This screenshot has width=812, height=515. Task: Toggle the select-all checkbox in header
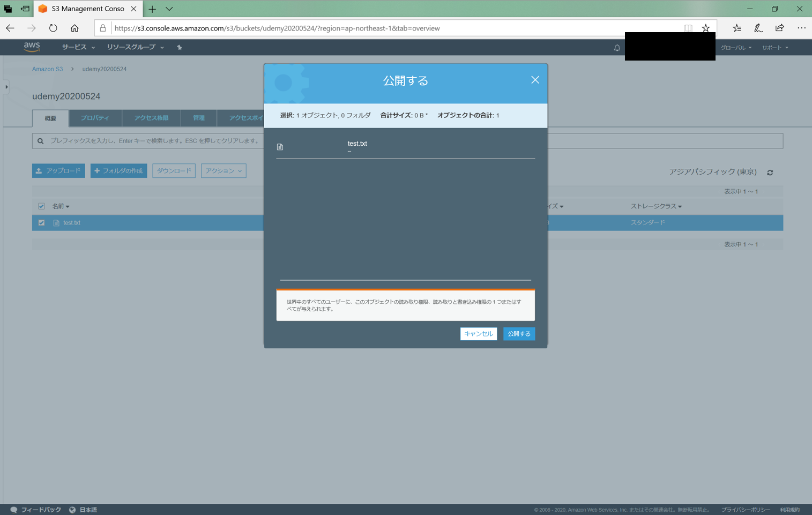(41, 206)
